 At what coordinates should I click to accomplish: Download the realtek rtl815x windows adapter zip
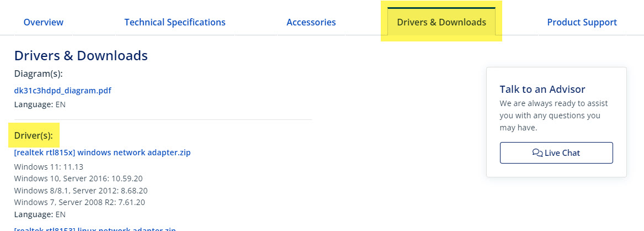[x=103, y=153]
